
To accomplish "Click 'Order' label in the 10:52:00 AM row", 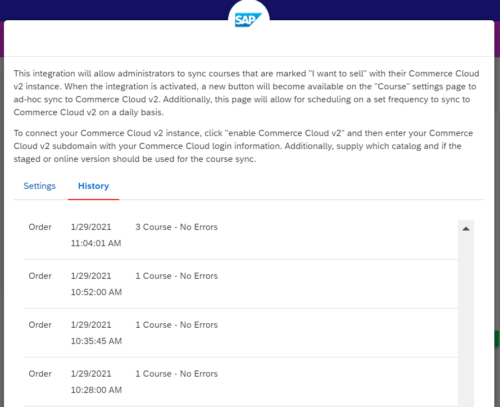I will tap(40, 276).
